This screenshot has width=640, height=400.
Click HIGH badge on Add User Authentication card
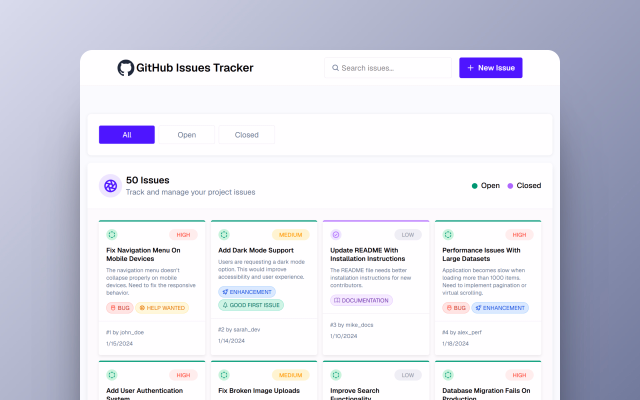click(183, 375)
